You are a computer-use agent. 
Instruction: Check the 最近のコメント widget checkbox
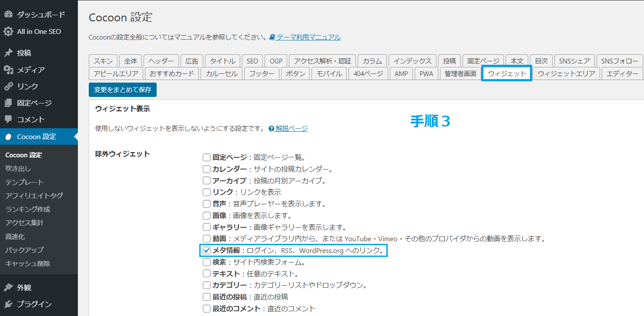207,309
